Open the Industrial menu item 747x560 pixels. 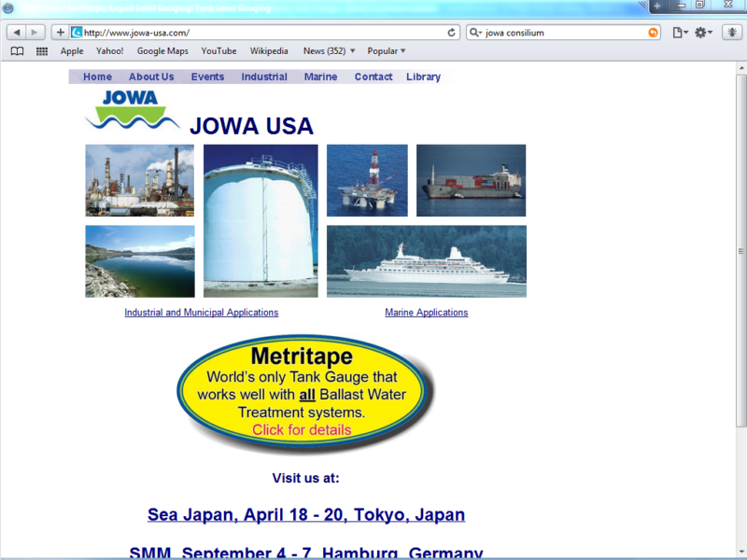[264, 77]
